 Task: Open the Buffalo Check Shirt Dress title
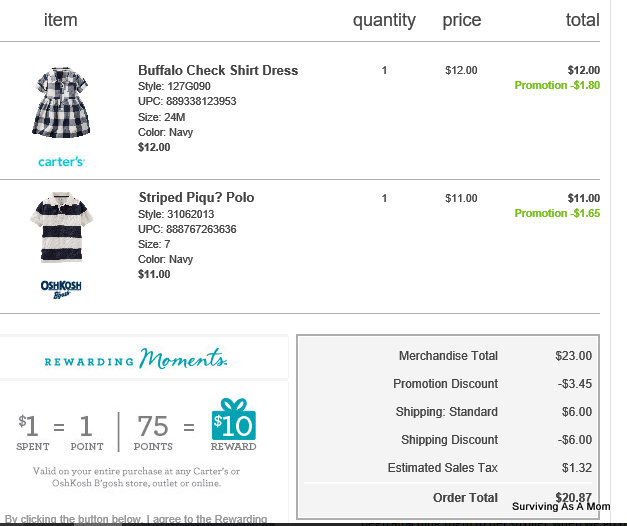click(x=218, y=70)
